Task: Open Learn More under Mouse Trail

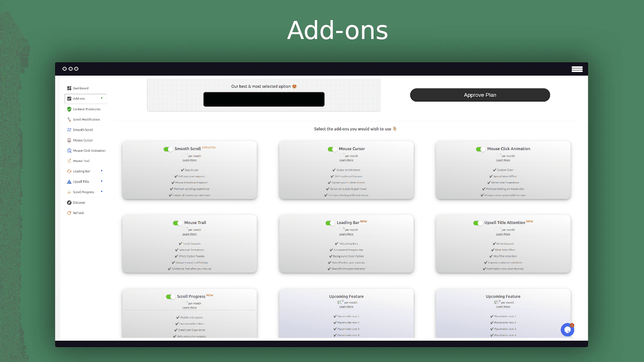Action: [x=189, y=234]
